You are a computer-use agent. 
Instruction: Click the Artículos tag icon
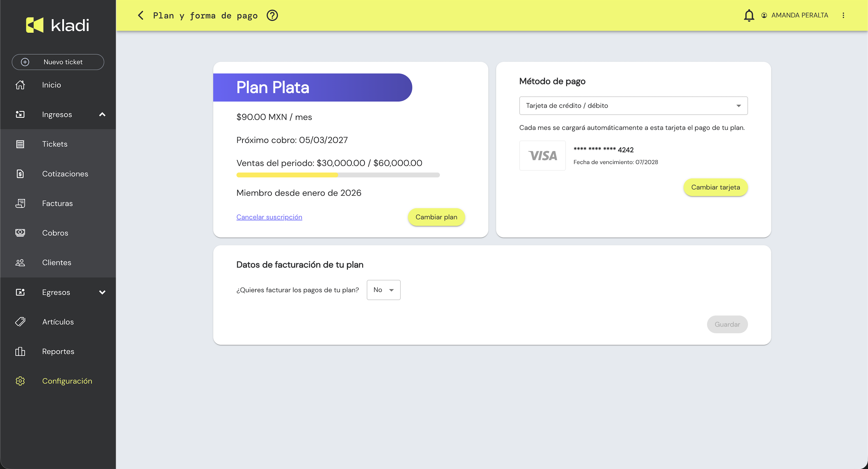coord(20,322)
